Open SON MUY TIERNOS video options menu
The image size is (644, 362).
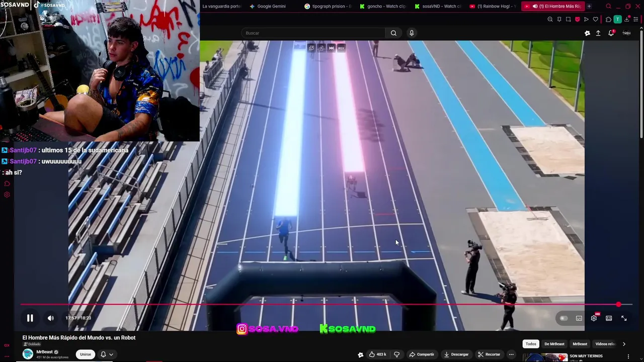click(x=628, y=356)
